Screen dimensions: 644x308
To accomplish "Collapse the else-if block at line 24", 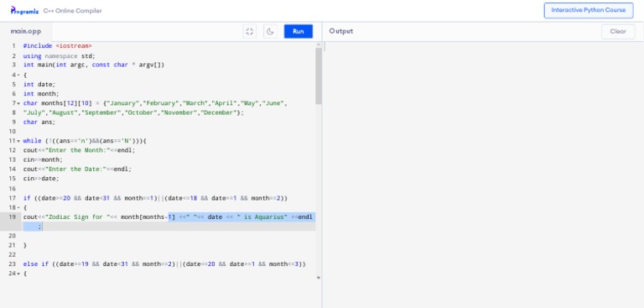I will click(18, 274).
